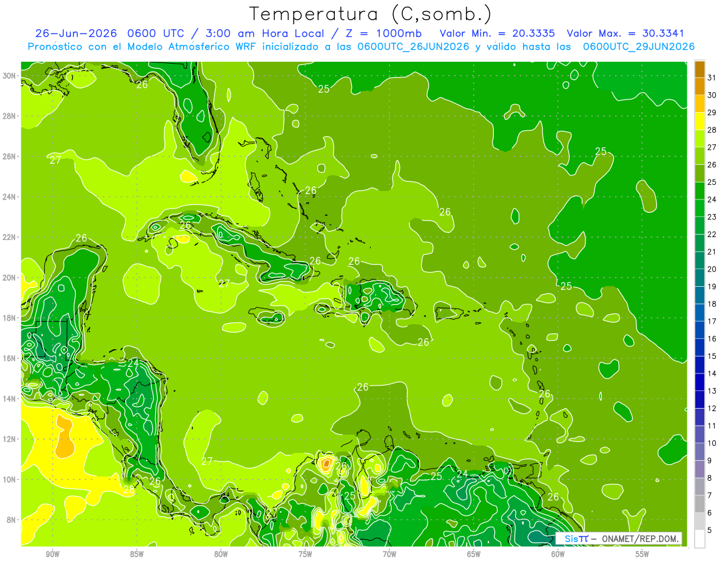Click the "55W" longitude label
This screenshot has width=728, height=562.
(642, 554)
